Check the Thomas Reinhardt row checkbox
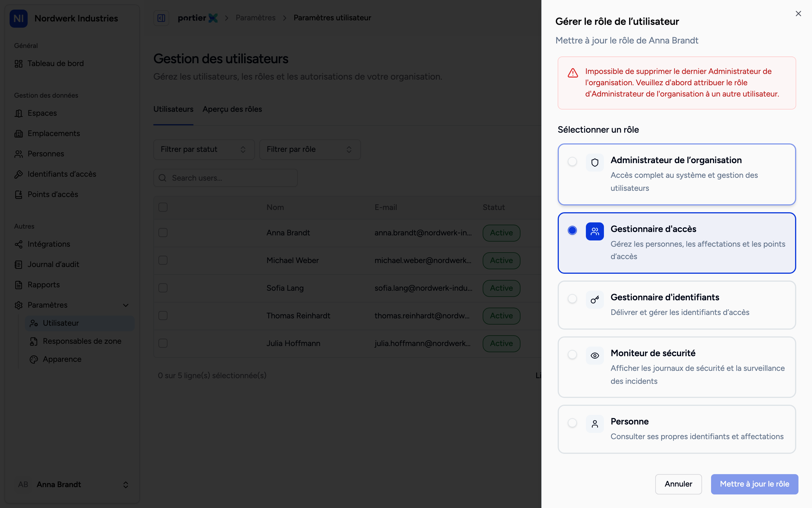Image resolution: width=812 pixels, height=508 pixels. pos(163,316)
